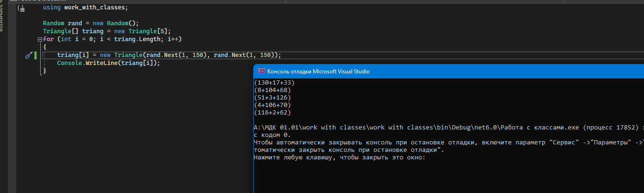
Task: Click the for loop header line
Action: point(112,39)
